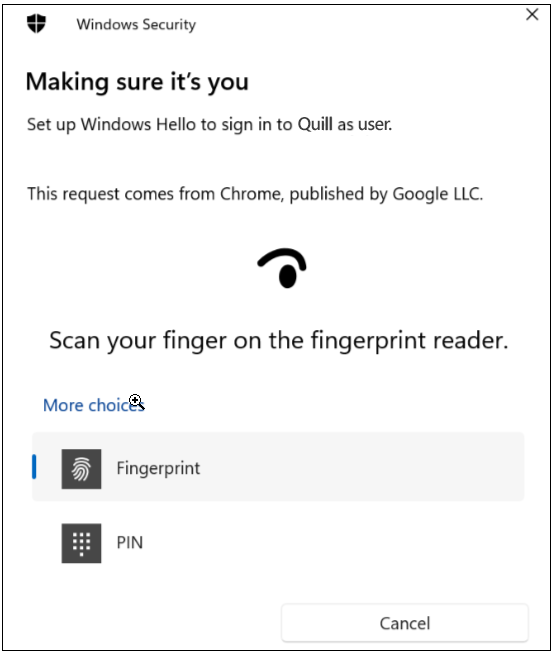Click the "Set up Windows Hello" description
Screen dimensions: 553x654
[209, 125]
